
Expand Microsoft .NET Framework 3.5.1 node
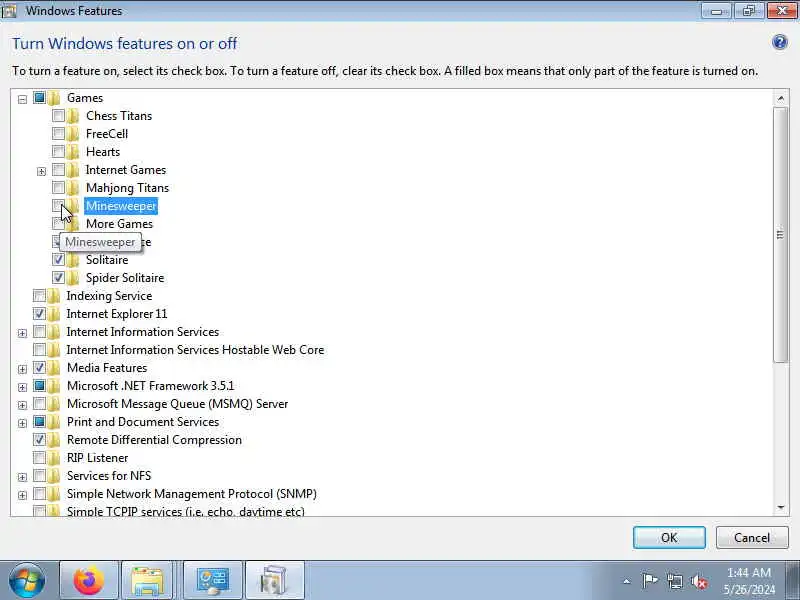tap(22, 387)
